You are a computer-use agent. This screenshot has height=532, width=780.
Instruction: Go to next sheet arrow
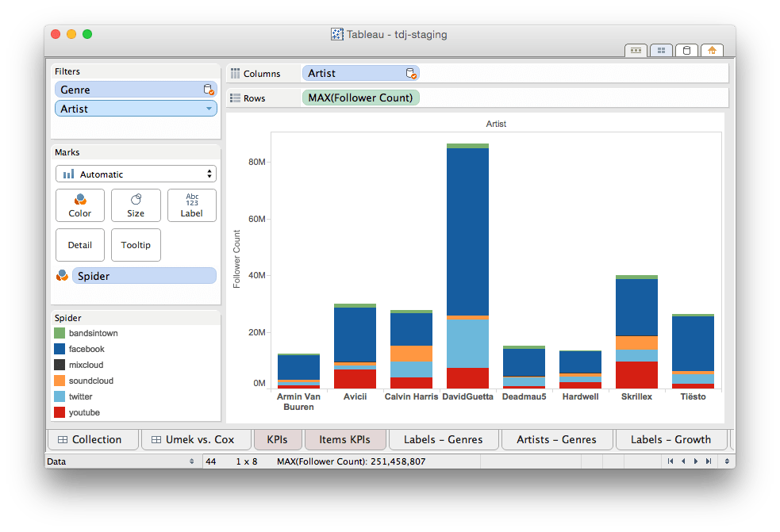click(695, 461)
